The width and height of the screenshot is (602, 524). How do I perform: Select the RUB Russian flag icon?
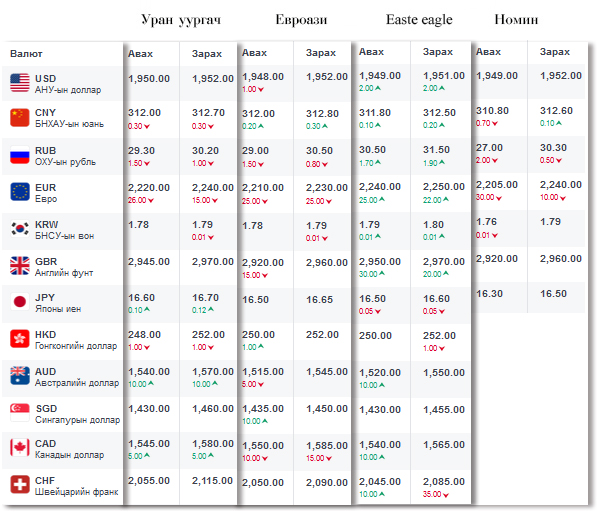click(20, 155)
